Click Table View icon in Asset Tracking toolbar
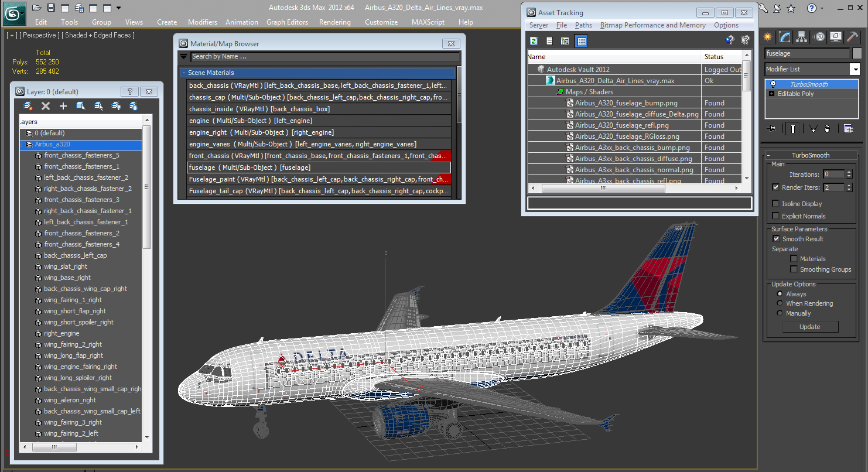Viewport: 868px width, 472px height. (x=581, y=40)
